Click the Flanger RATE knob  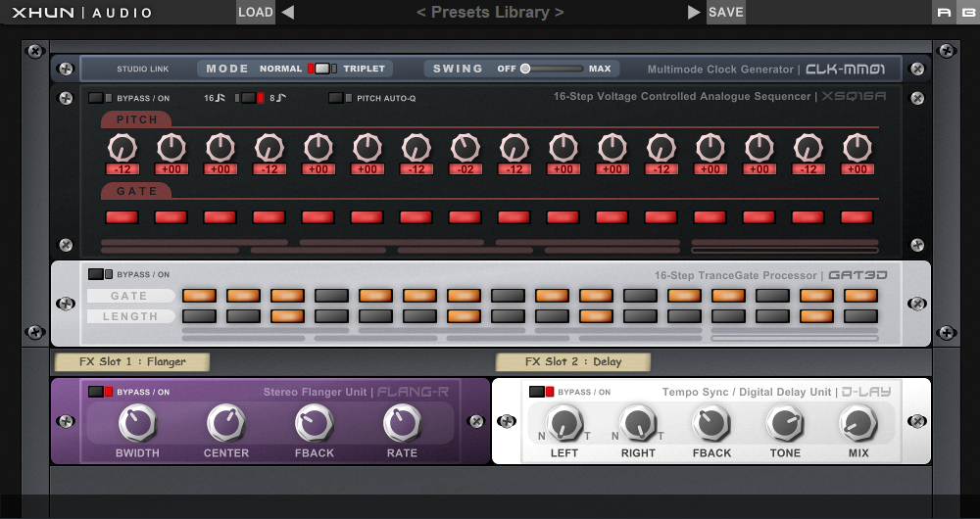point(403,423)
